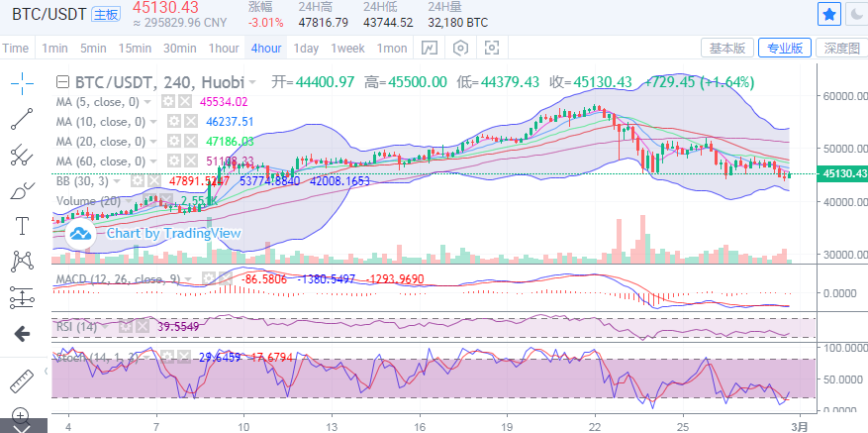Select the long/short position prediction tool
The width and height of the screenshot is (868, 433).
pyautogui.click(x=22, y=297)
